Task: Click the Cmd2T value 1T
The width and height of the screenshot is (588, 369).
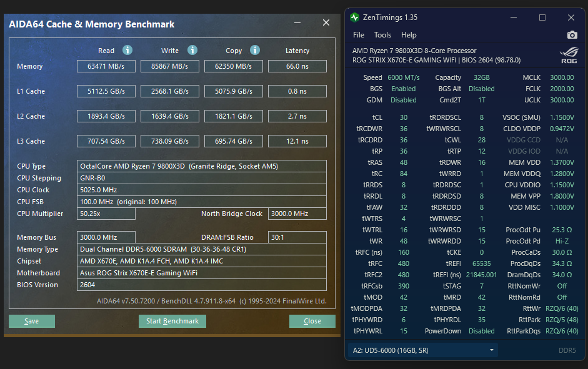Action: pyautogui.click(x=482, y=100)
